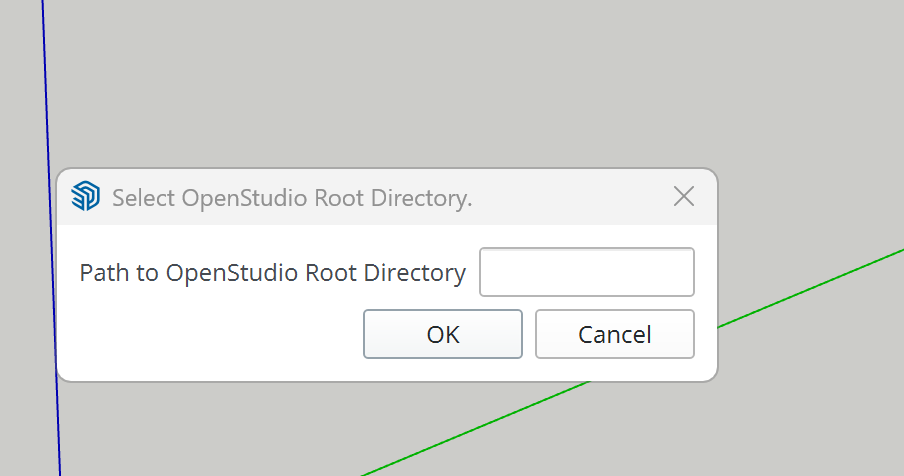
Task: Confirm the dialog with OK
Action: pyautogui.click(x=443, y=334)
